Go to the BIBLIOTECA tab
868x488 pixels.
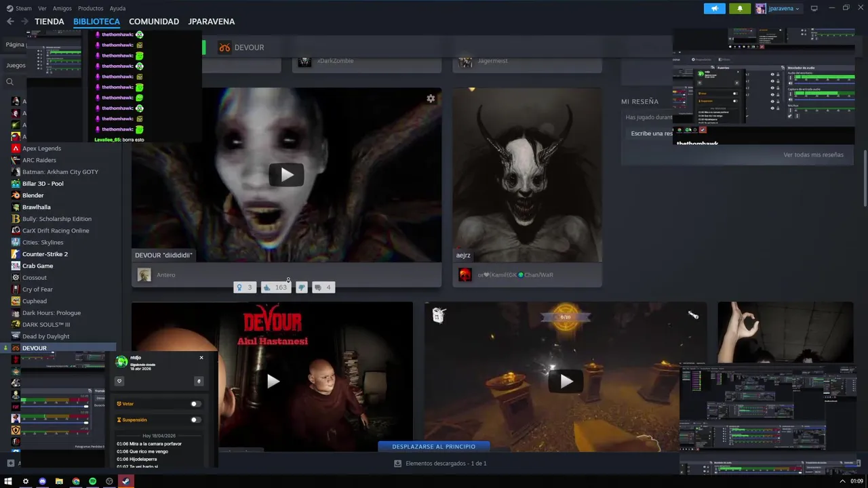click(96, 22)
